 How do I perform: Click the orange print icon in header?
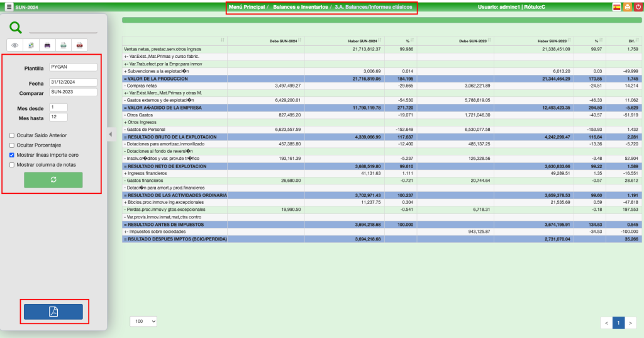coord(628,7)
